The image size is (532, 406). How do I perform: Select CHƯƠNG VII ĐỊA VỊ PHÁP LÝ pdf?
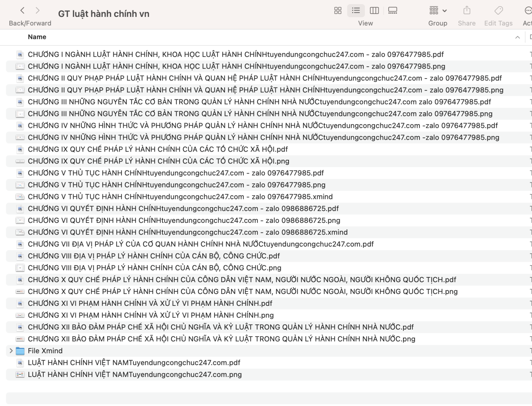click(201, 244)
